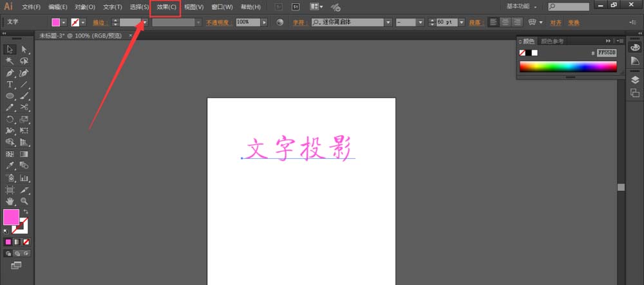Switch to the 颜色参考 tab
The height and width of the screenshot is (285, 644).
coord(552,41)
